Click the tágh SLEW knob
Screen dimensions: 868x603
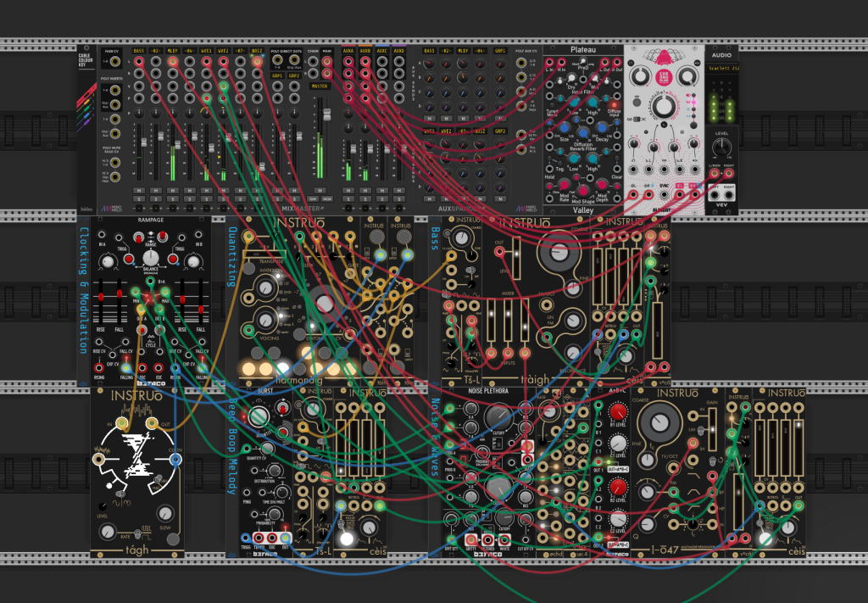click(x=164, y=513)
